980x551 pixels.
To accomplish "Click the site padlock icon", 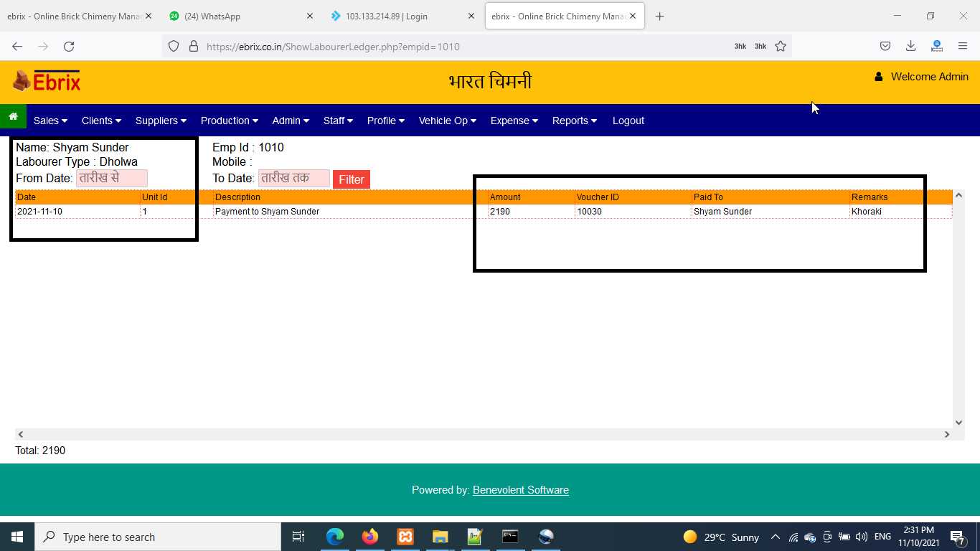I will click(x=193, y=47).
